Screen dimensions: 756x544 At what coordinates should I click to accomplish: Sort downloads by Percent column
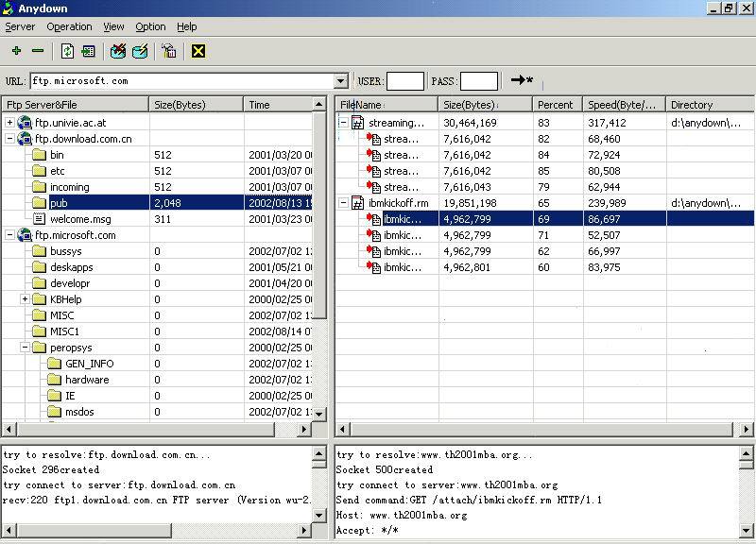tap(558, 105)
